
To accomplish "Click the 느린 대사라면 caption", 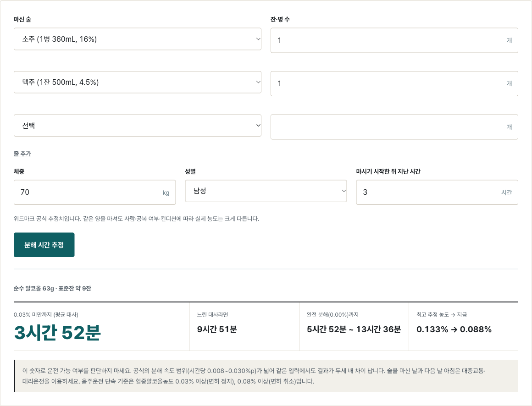I will [212, 314].
